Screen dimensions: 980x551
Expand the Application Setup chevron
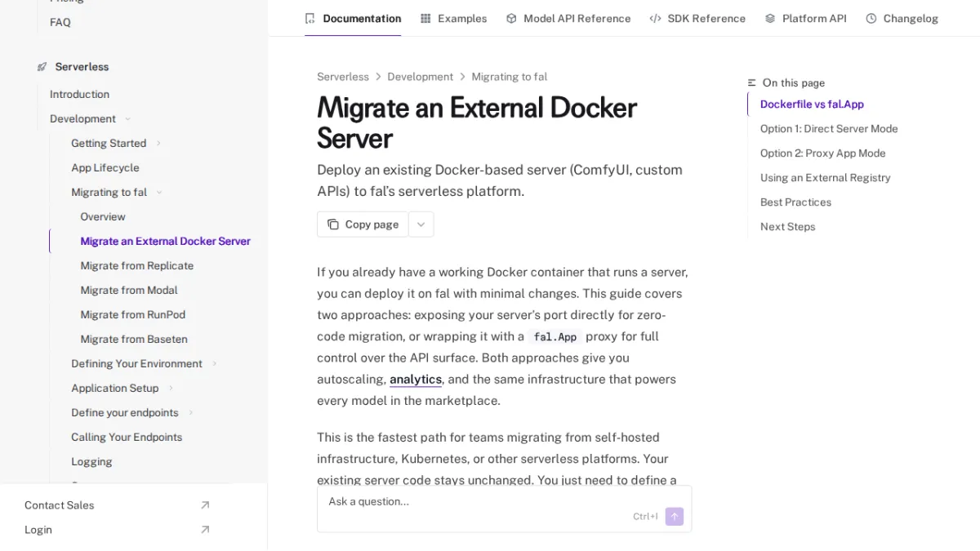[171, 389]
